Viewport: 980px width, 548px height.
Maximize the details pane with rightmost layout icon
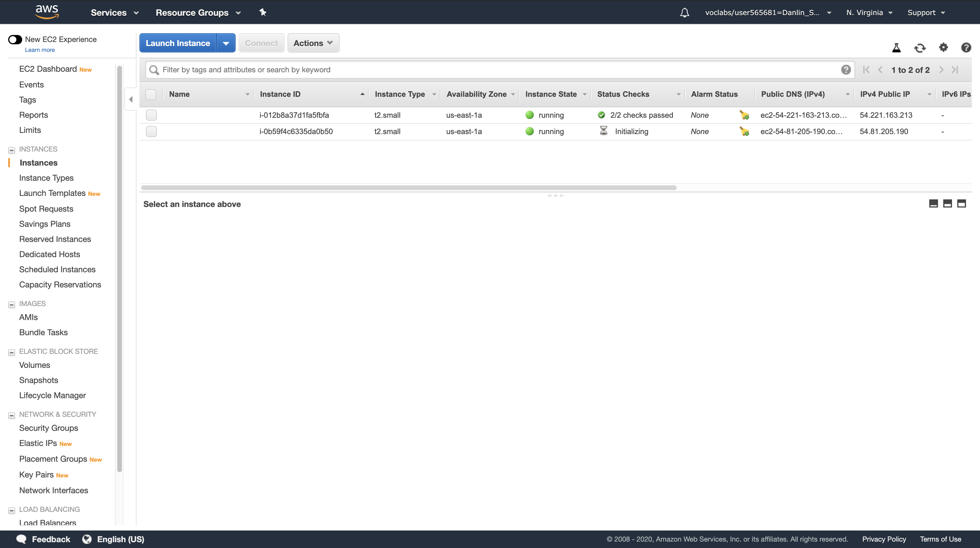[x=961, y=204]
